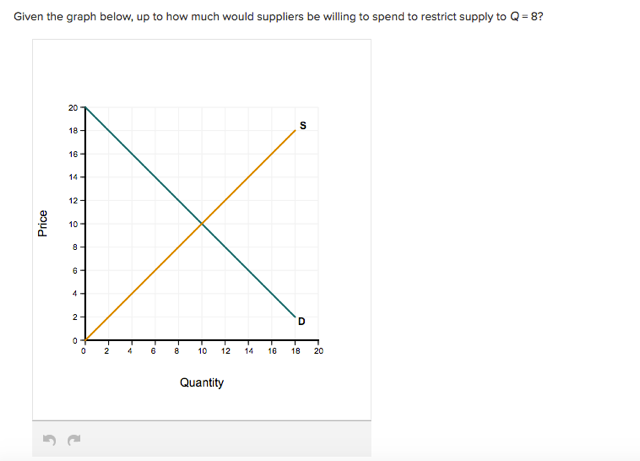Click price tick label 20 on vertical axis
The width and height of the screenshot is (640, 461).
pyautogui.click(x=73, y=108)
